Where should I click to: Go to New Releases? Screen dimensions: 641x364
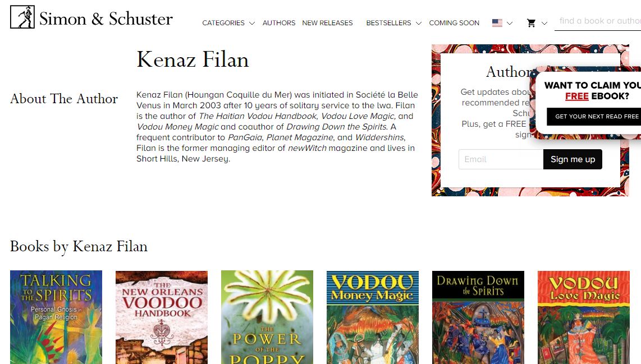[327, 23]
